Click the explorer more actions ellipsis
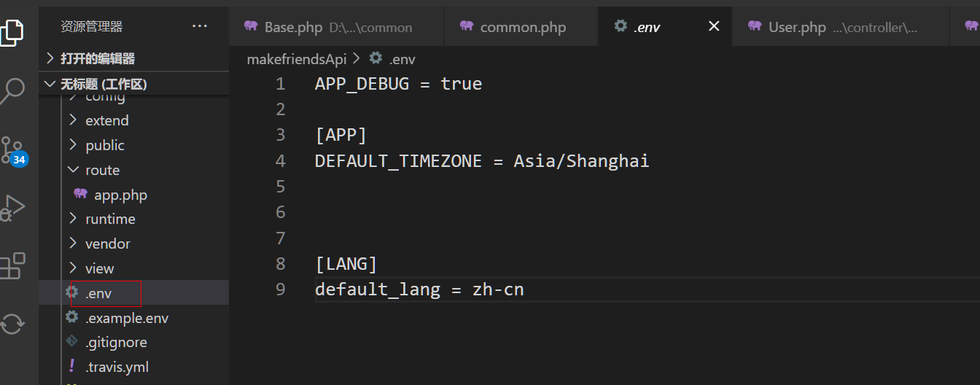 199,26
